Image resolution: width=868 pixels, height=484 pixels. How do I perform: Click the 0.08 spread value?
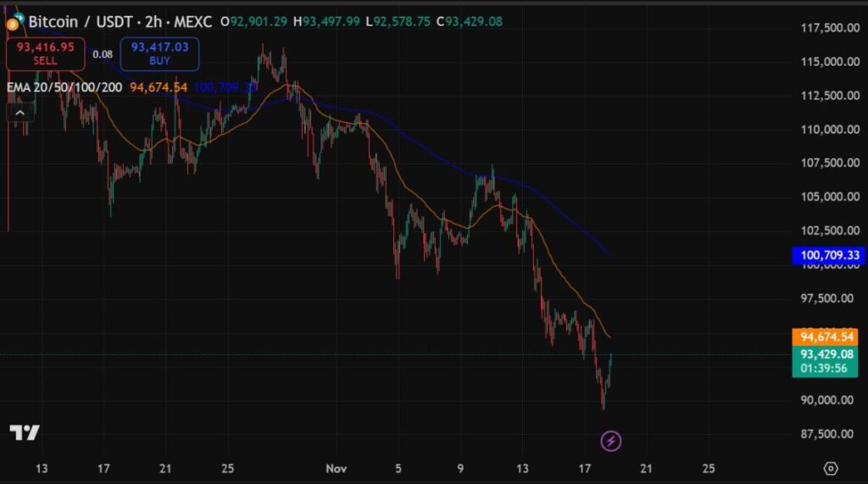103,54
